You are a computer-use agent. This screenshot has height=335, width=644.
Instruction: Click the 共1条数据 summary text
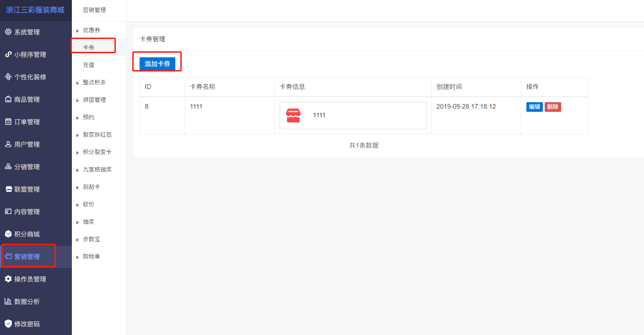(x=364, y=145)
